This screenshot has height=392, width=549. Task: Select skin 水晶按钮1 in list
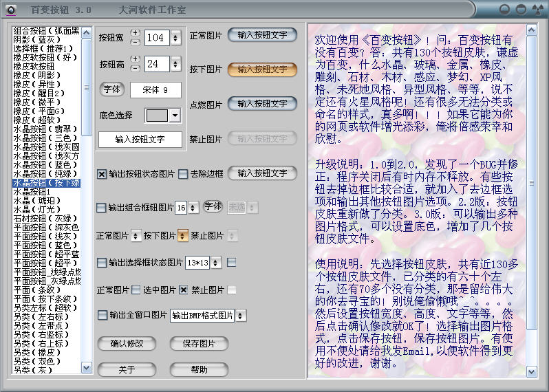tap(47, 192)
